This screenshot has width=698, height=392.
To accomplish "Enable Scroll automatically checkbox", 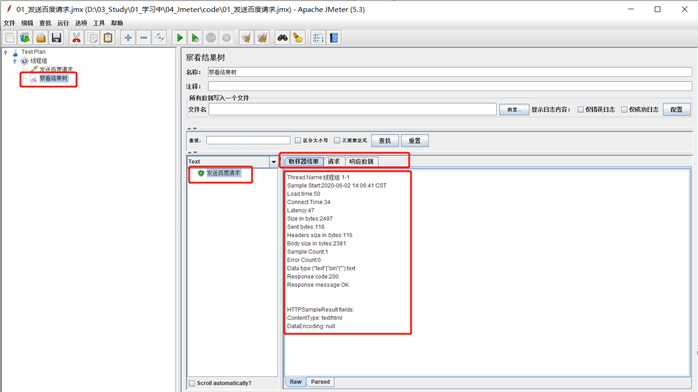I will point(192,383).
